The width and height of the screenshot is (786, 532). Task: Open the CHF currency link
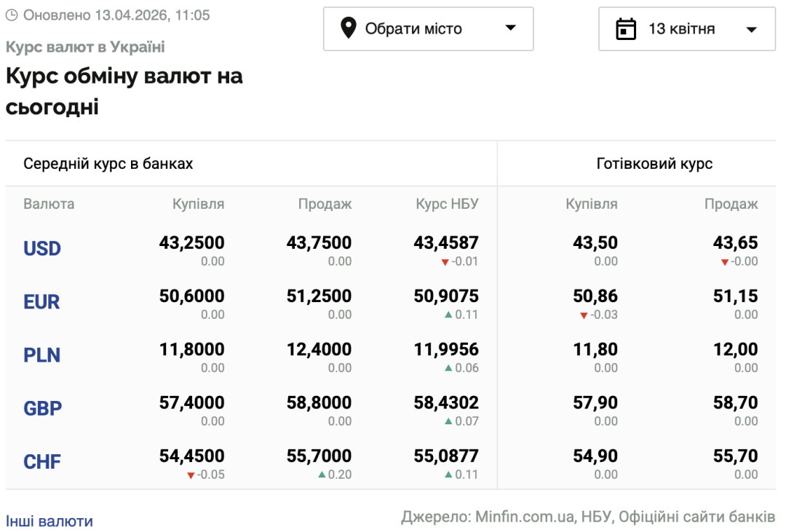click(x=42, y=461)
